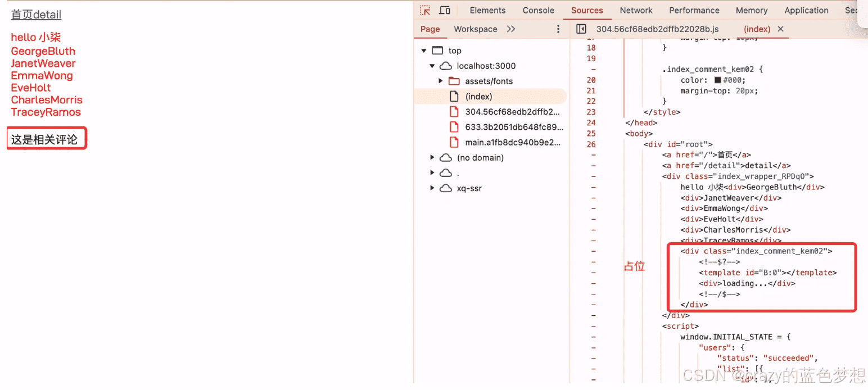Toggle the device toolbar icon
Image resolution: width=868 pixels, height=390 pixels.
point(444,10)
